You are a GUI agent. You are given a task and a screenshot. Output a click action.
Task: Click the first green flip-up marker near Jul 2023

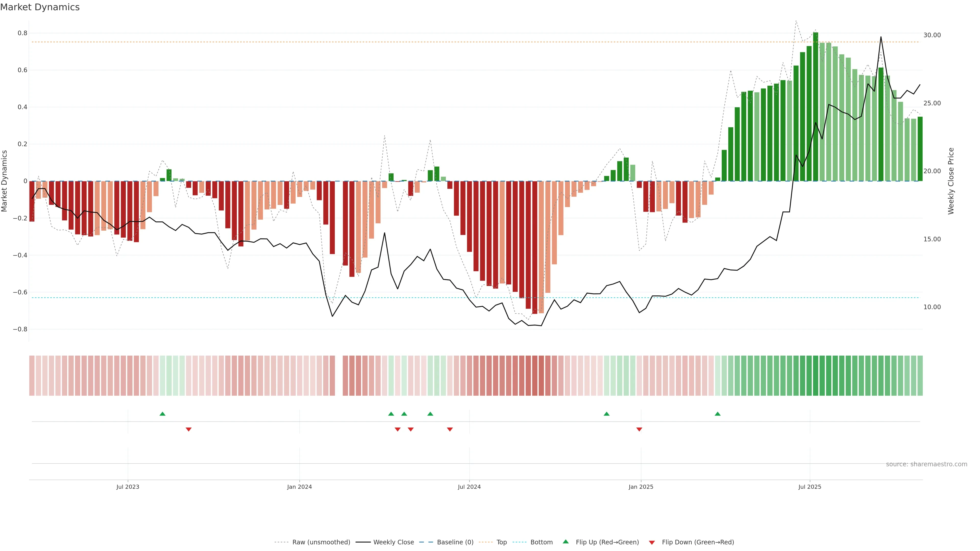163,414
